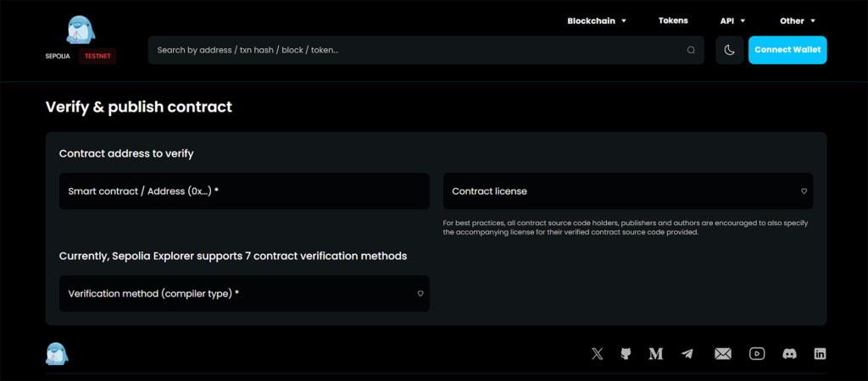Open the GitHub icon link
The width and height of the screenshot is (868, 381).
(626, 354)
